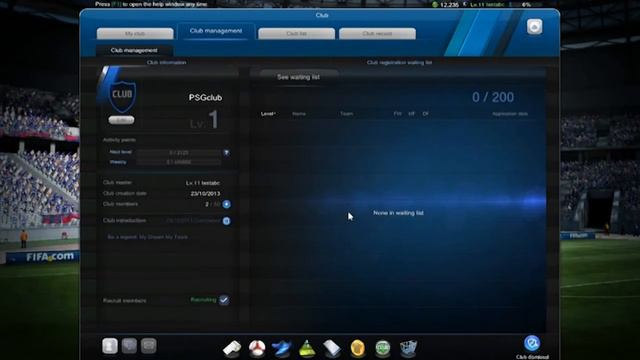640x360 pixels.
Task: Open the See waiting list tab
Action: tap(298, 77)
